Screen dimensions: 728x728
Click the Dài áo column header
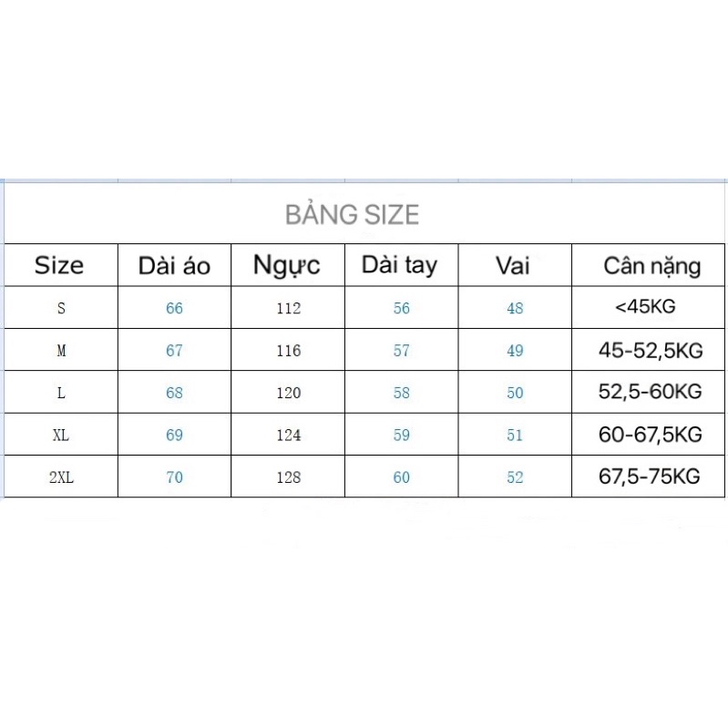tap(174, 266)
